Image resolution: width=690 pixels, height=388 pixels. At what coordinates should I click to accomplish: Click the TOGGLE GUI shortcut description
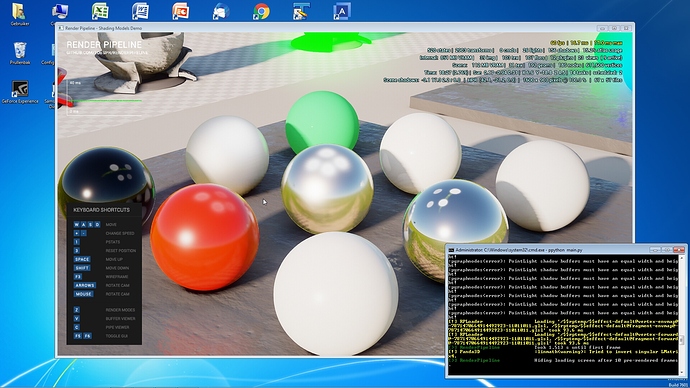click(117, 336)
